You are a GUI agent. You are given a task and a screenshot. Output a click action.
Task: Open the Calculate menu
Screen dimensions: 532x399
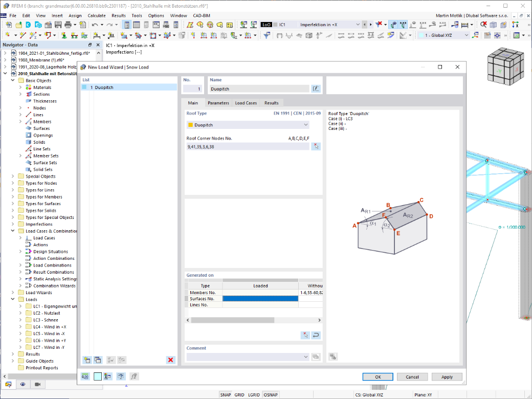coord(96,16)
